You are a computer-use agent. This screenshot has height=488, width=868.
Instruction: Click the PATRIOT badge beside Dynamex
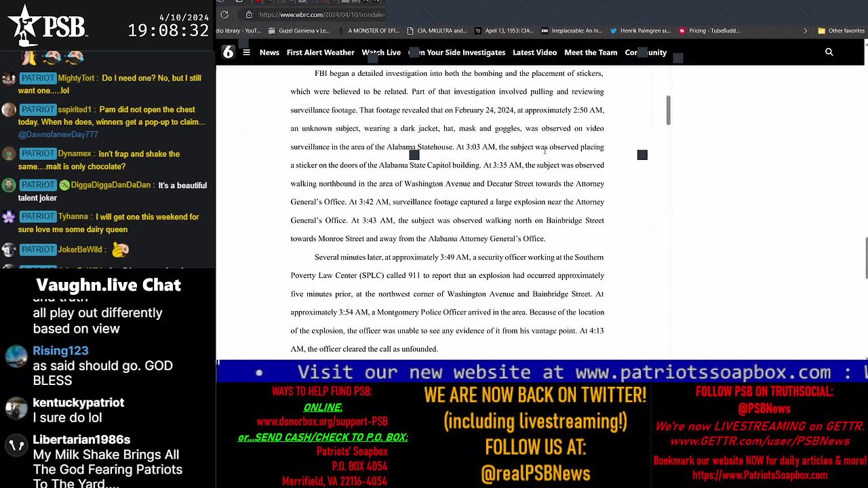click(37, 154)
